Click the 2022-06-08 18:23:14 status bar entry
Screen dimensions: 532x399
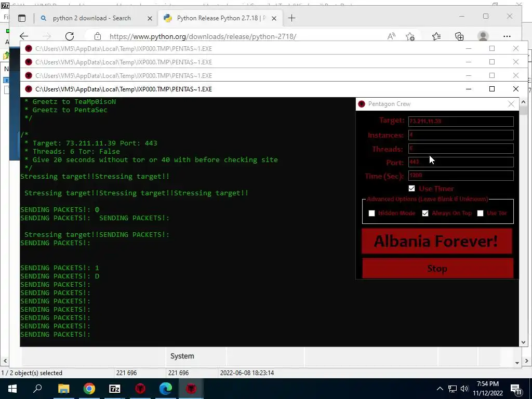[x=247, y=373]
